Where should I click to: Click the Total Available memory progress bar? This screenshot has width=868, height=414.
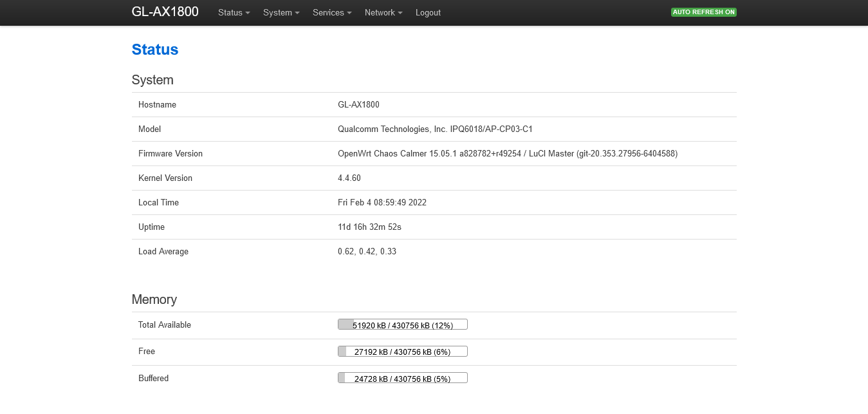402,325
